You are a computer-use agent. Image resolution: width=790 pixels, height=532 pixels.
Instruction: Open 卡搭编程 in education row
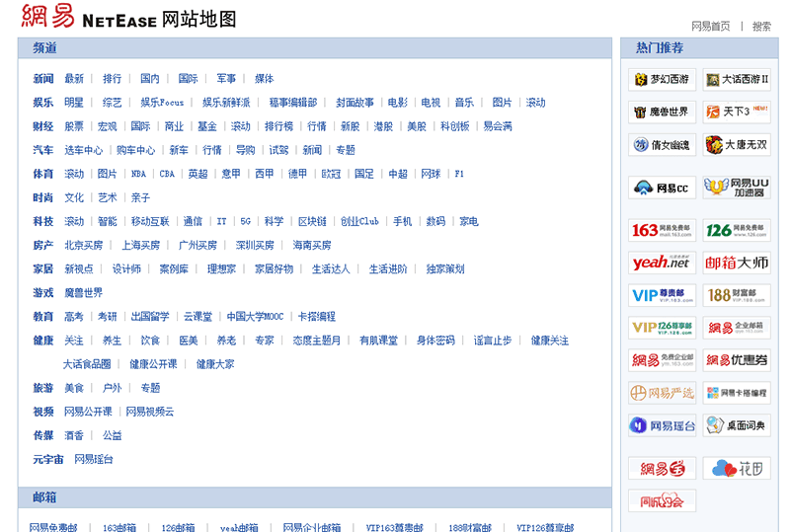coord(317,317)
